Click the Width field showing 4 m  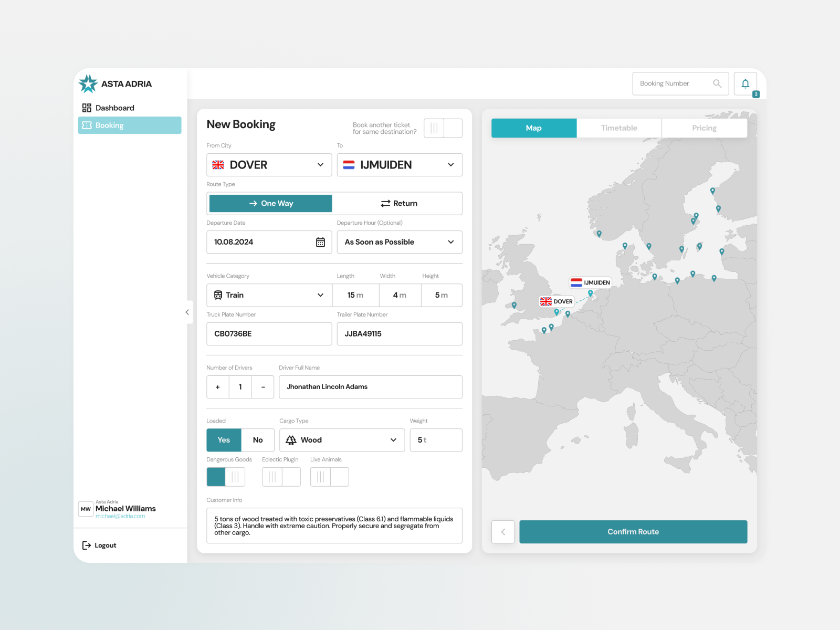400,295
